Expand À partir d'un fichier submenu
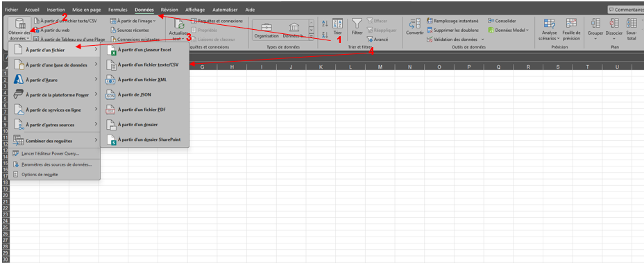 (54, 49)
